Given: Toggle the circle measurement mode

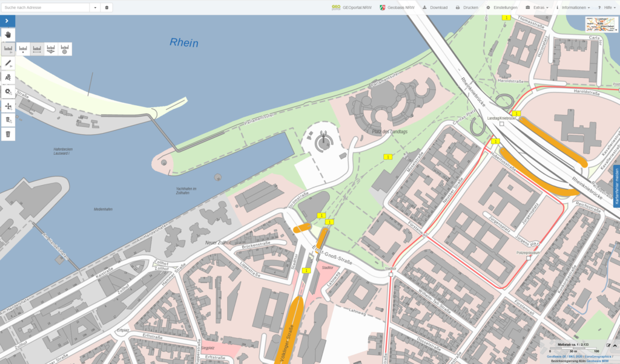Looking at the screenshot, I should pyautogui.click(x=65, y=49).
